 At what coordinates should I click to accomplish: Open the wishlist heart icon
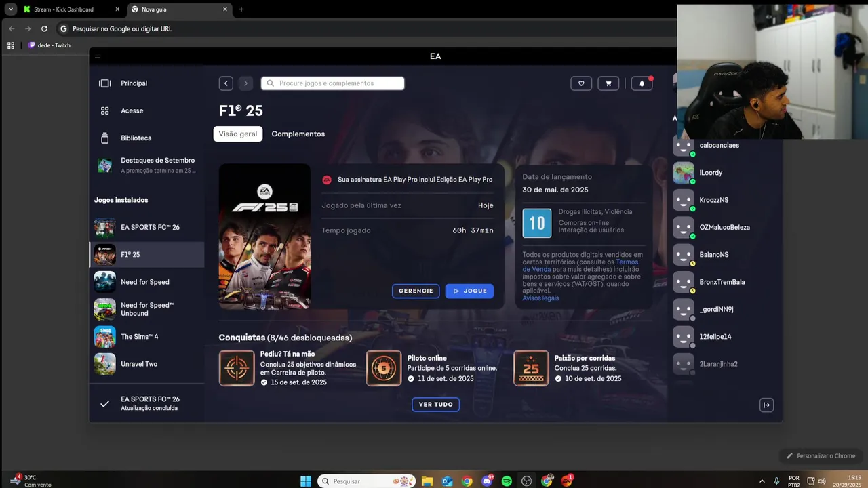581,83
